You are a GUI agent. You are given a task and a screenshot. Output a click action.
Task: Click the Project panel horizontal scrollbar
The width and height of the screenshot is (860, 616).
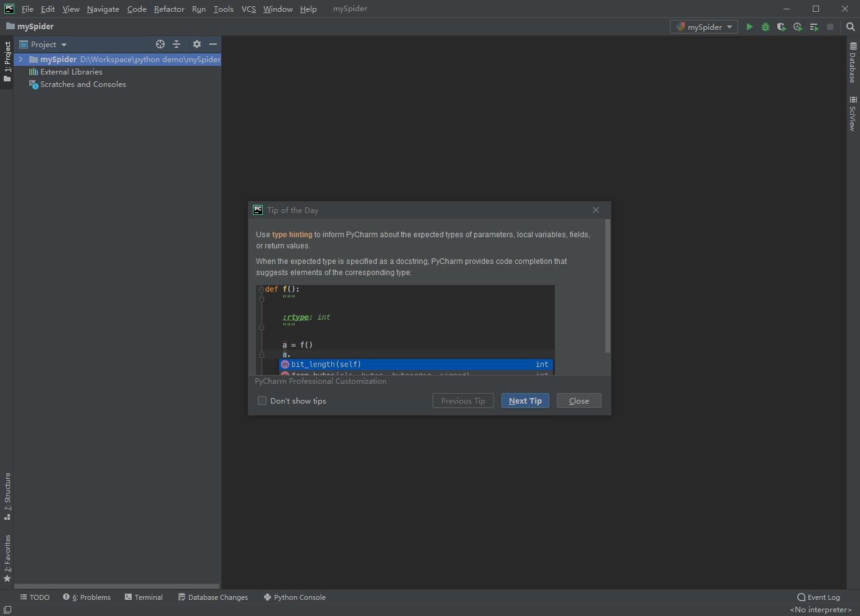(x=117, y=586)
